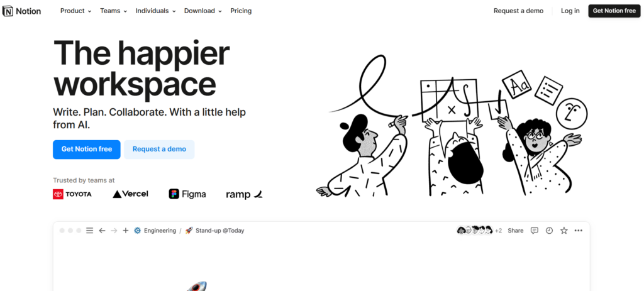The image size is (644, 291).
Task: Expand the Individuals dropdown menu
Action: (x=156, y=11)
